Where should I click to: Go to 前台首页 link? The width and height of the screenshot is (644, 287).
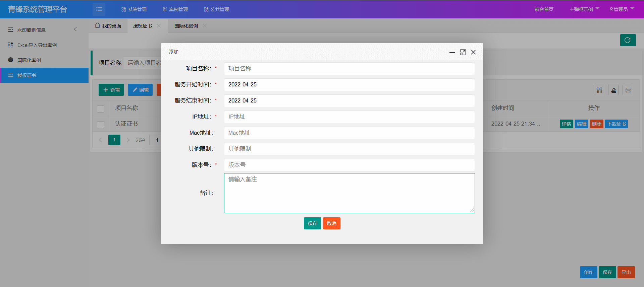(x=544, y=9)
